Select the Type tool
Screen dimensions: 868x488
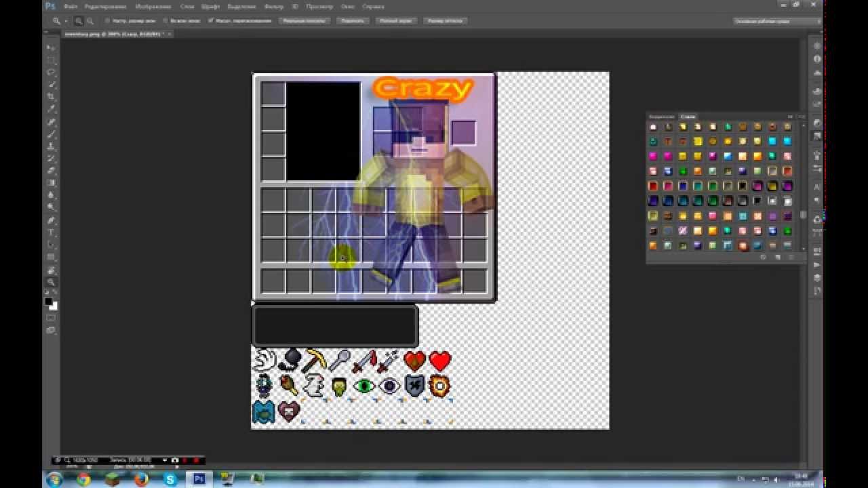51,233
